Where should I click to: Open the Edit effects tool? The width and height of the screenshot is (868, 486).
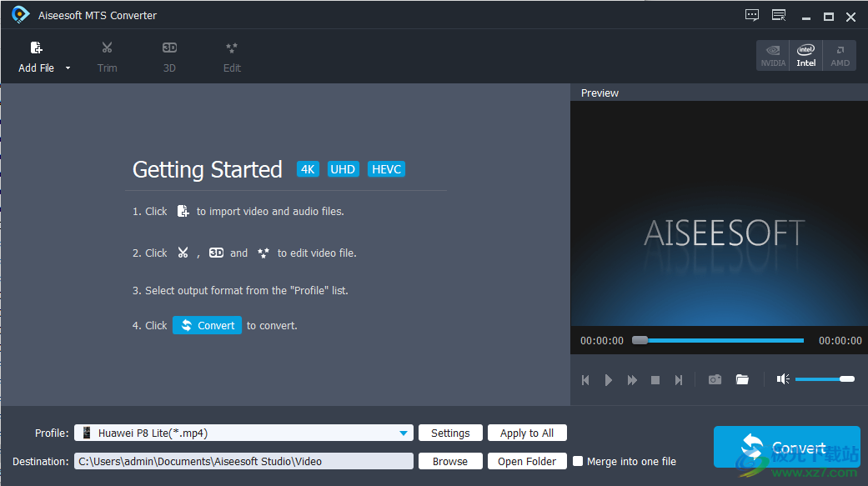pyautogui.click(x=232, y=48)
